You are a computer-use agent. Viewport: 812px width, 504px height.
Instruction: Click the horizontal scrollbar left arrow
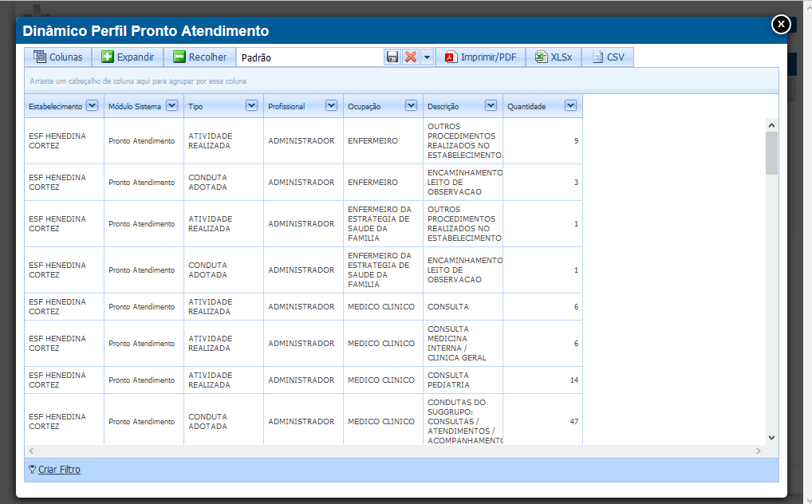tap(31, 451)
